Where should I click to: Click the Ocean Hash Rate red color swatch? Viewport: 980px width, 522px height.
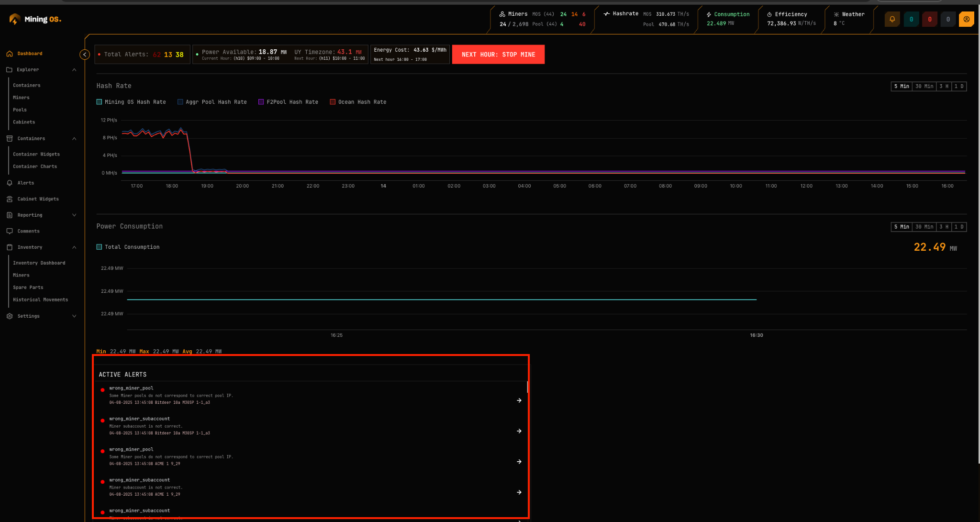click(333, 101)
